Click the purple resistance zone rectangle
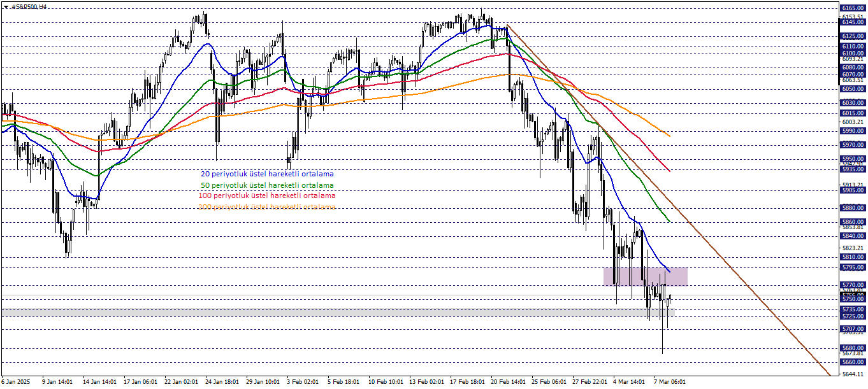 [x=646, y=276]
